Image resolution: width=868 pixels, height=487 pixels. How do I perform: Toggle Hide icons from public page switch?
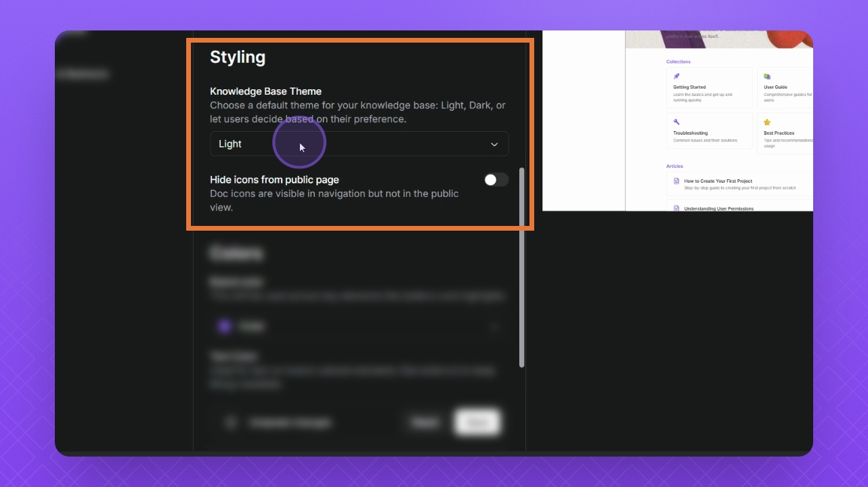tap(496, 179)
